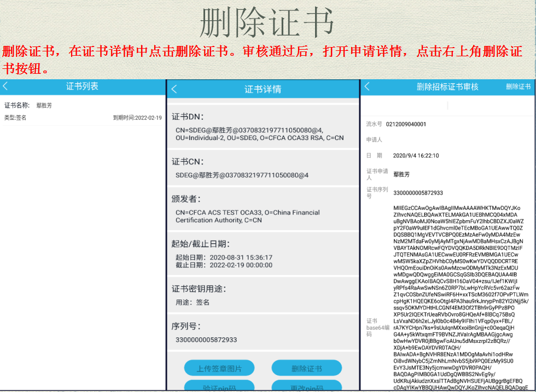Select 用途：签名 text

pos(193,302)
